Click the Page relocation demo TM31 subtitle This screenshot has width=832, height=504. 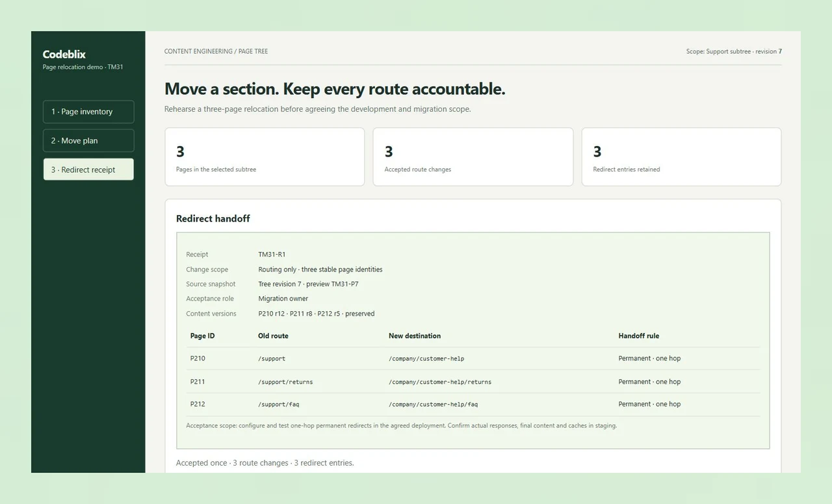click(x=83, y=67)
